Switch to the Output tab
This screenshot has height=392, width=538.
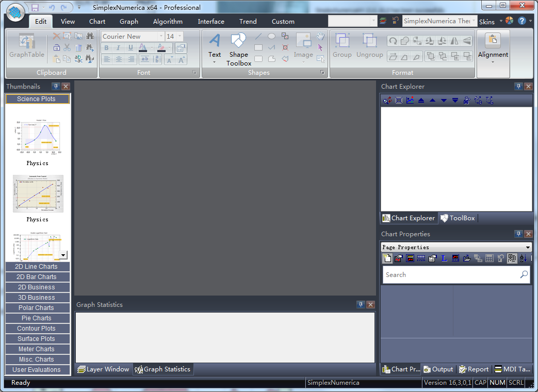coord(438,369)
